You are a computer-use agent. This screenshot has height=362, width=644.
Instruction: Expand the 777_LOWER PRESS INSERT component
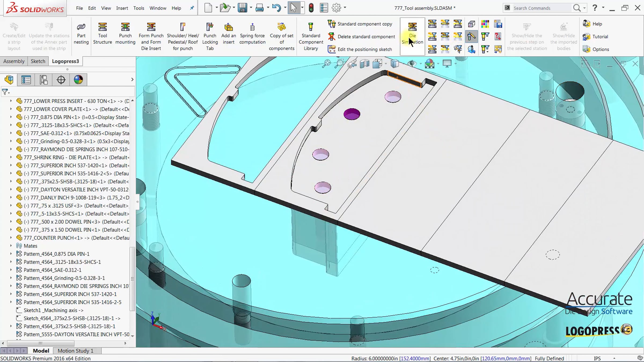click(11, 101)
